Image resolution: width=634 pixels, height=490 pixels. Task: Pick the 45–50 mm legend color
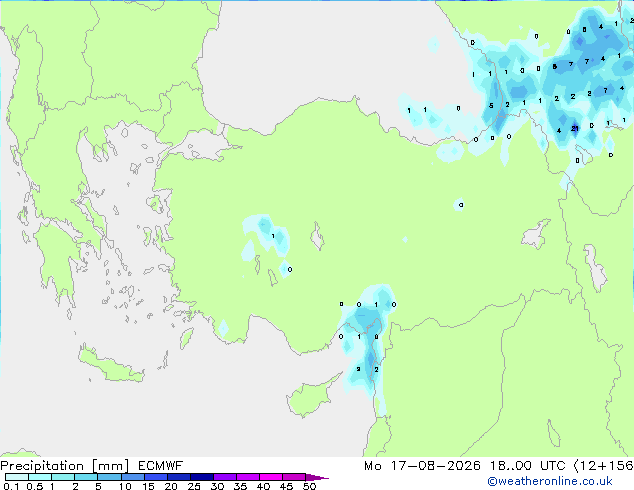(294, 477)
